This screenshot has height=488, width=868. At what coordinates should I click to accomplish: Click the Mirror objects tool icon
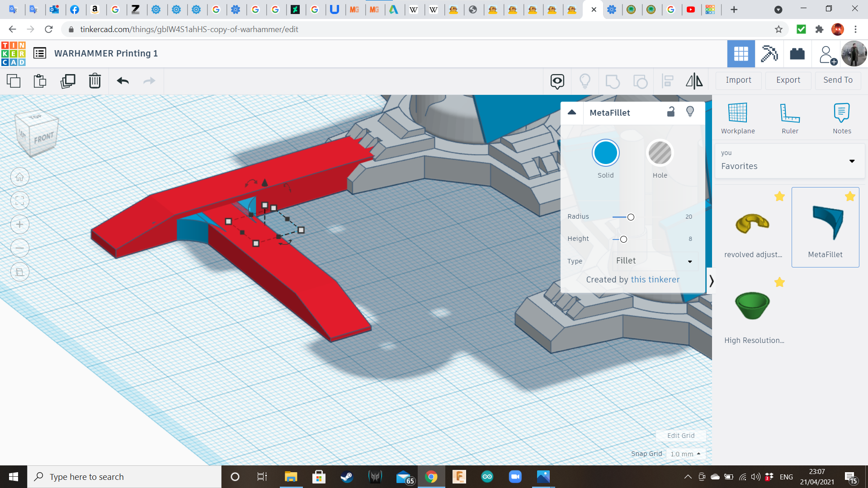694,81
